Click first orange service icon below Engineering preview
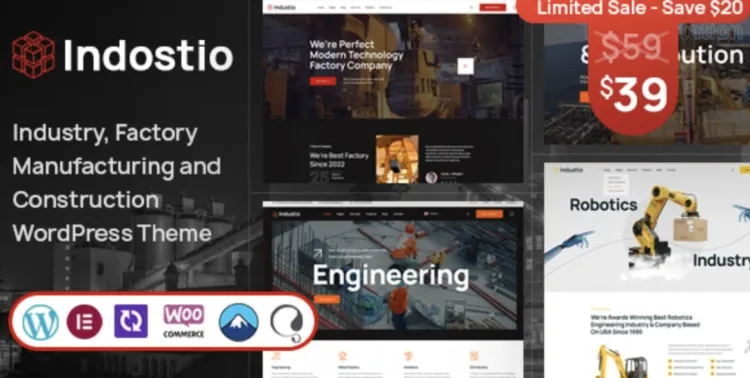This screenshot has width=750, height=378. click(x=276, y=356)
